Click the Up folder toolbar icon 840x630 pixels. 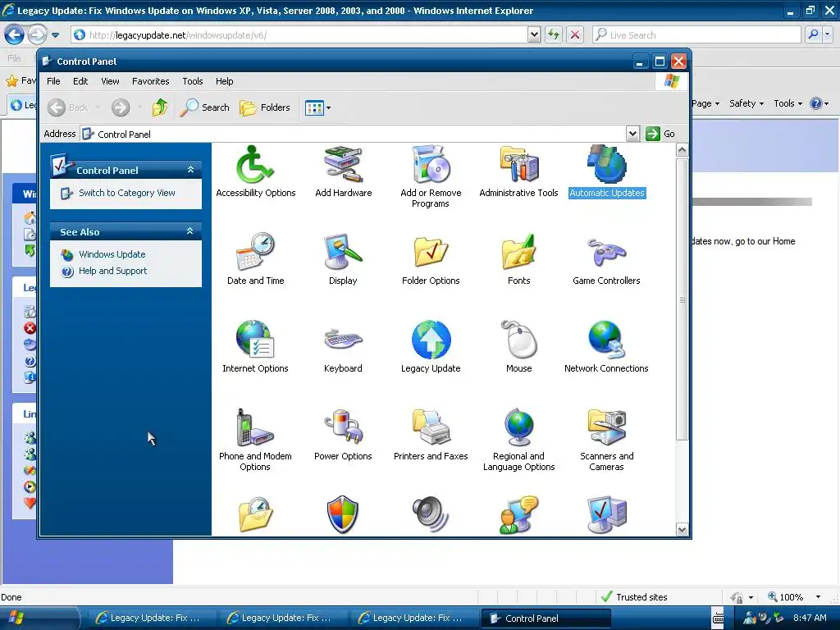[159, 107]
